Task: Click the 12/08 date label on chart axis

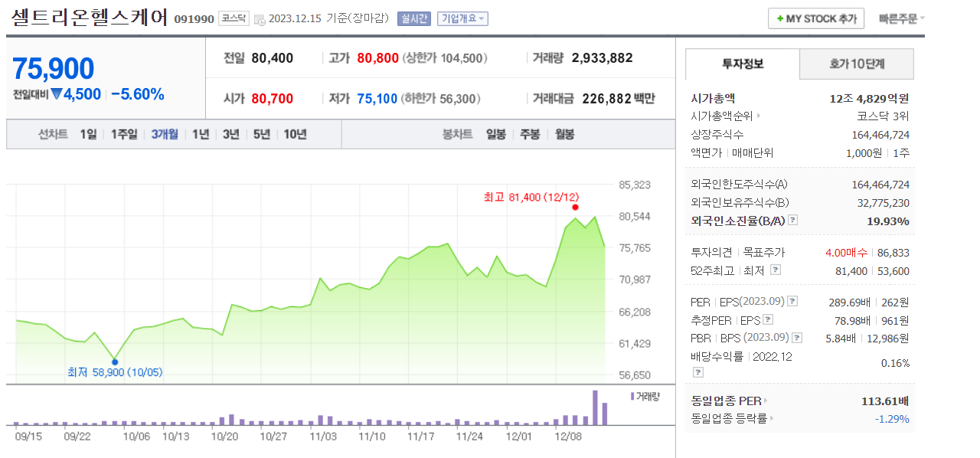Action: (x=568, y=436)
